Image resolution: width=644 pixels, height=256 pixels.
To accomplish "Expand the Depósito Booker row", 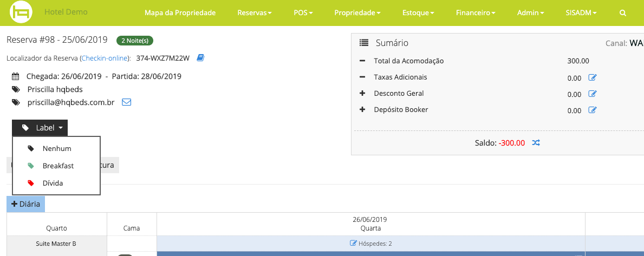I will point(362,109).
